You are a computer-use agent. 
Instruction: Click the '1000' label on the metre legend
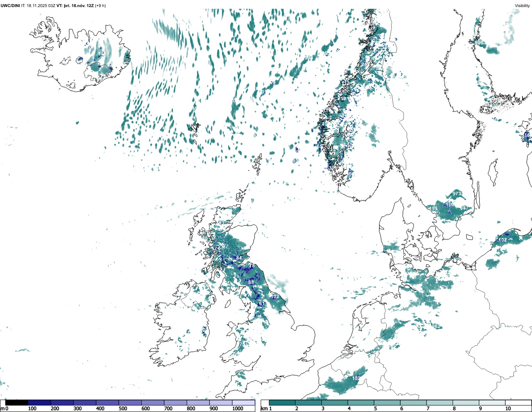click(238, 409)
